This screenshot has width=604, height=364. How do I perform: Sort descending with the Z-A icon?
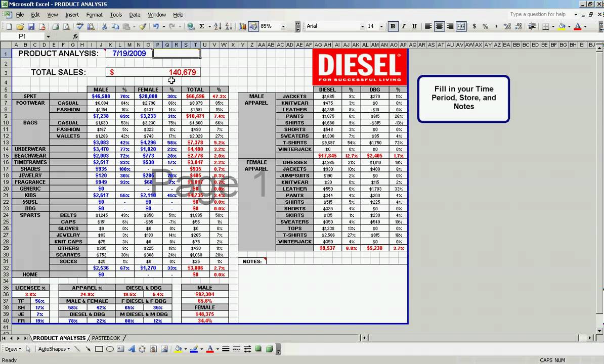(x=229, y=26)
